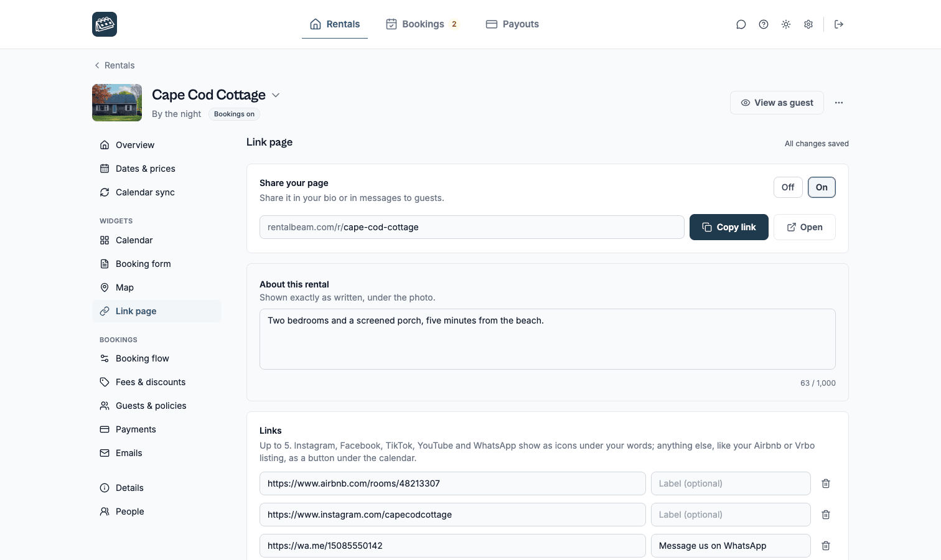941x560 pixels.
Task: Delete the WhatsApp link row
Action: 826,546
